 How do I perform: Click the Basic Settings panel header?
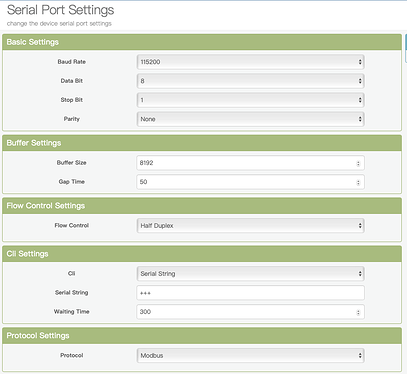(x=202, y=42)
